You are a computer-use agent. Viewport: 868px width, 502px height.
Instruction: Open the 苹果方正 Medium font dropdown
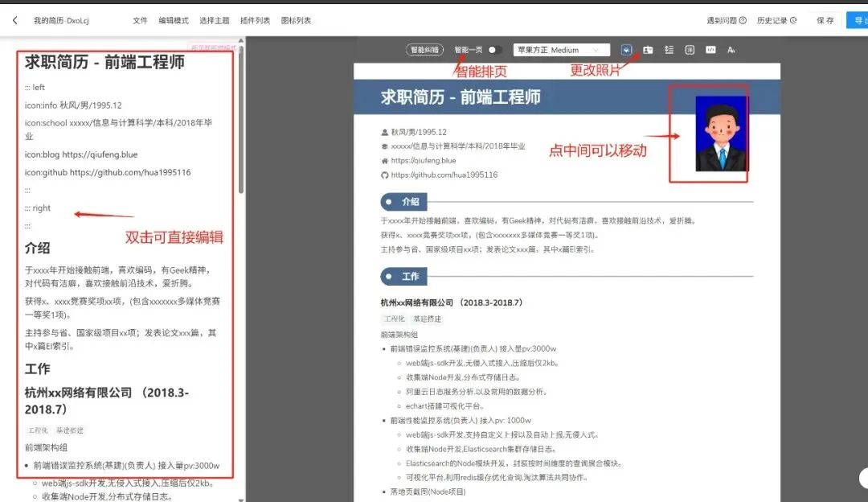pos(561,50)
